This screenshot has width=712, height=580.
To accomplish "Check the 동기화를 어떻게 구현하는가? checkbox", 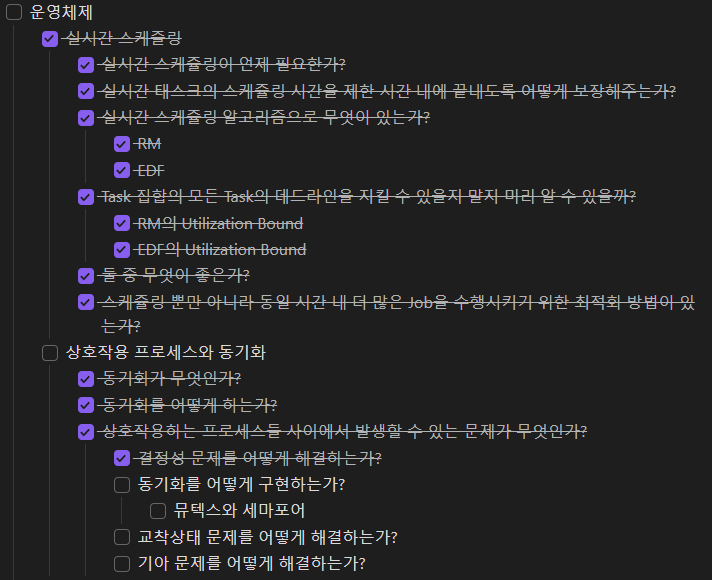I will pos(122,485).
